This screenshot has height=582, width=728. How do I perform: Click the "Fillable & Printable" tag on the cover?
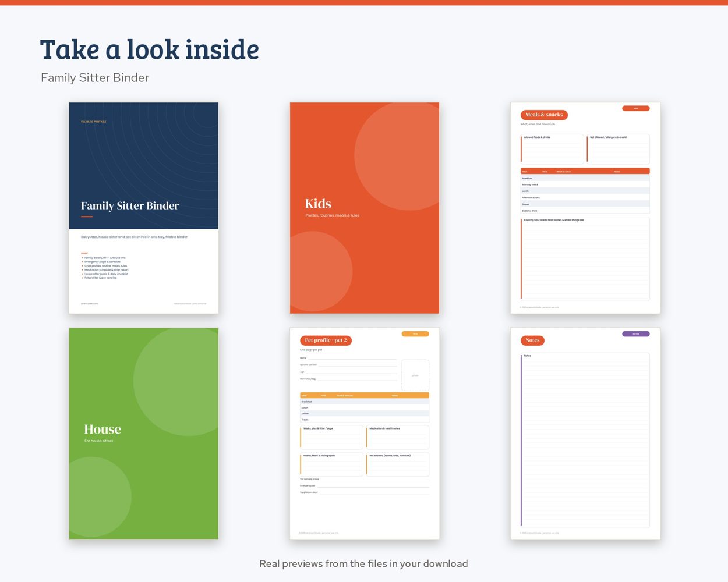[x=93, y=122]
